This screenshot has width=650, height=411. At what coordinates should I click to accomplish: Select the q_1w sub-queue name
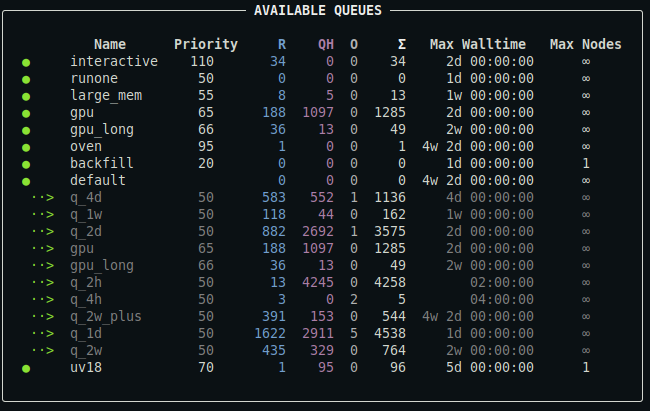click(x=86, y=214)
